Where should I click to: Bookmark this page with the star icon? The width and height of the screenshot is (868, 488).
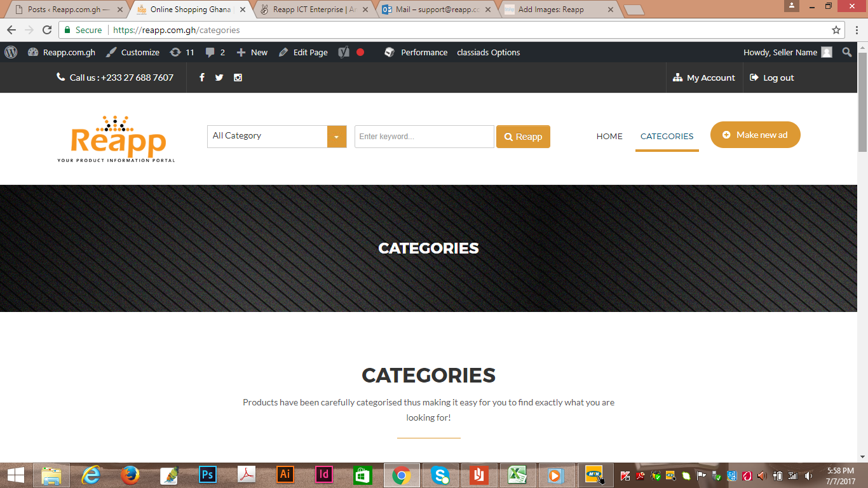pyautogui.click(x=836, y=30)
